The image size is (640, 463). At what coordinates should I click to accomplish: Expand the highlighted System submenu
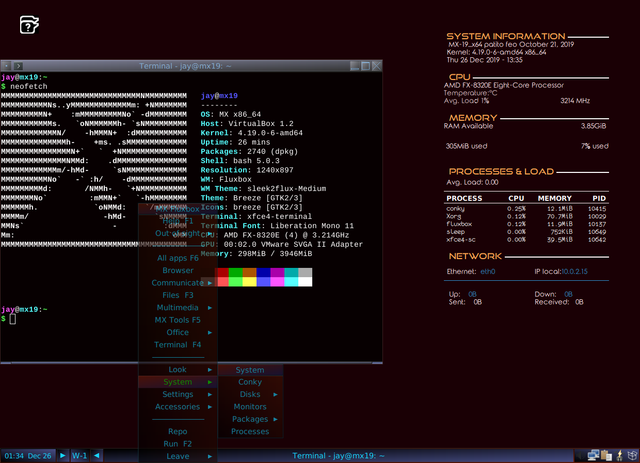point(178,382)
